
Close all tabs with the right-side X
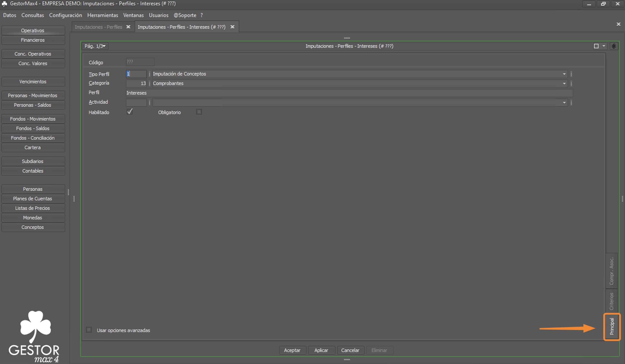click(618, 24)
